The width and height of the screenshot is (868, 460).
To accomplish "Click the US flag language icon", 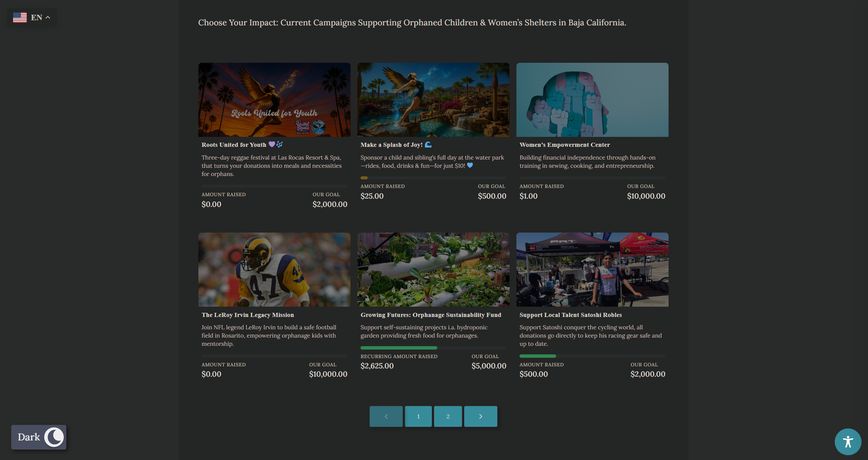I will pos(20,17).
